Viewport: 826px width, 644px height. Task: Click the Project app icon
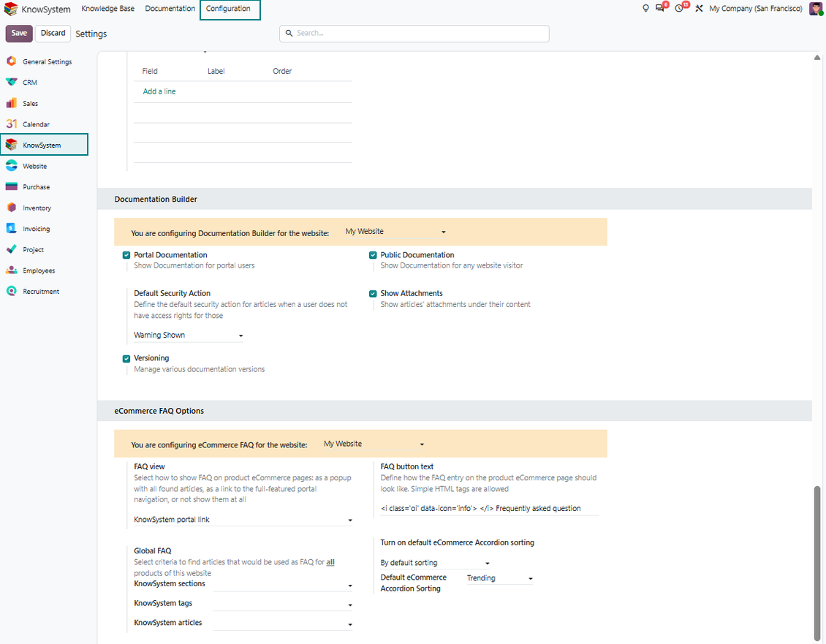pos(11,249)
